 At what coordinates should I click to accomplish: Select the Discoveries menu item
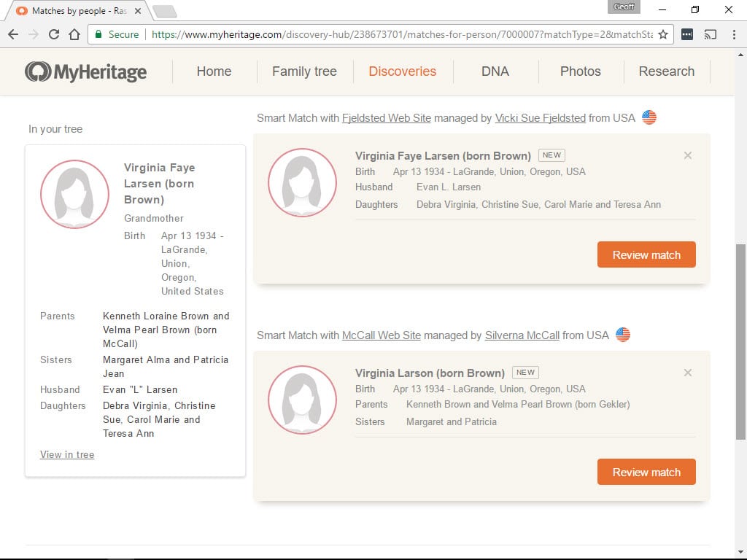402,71
